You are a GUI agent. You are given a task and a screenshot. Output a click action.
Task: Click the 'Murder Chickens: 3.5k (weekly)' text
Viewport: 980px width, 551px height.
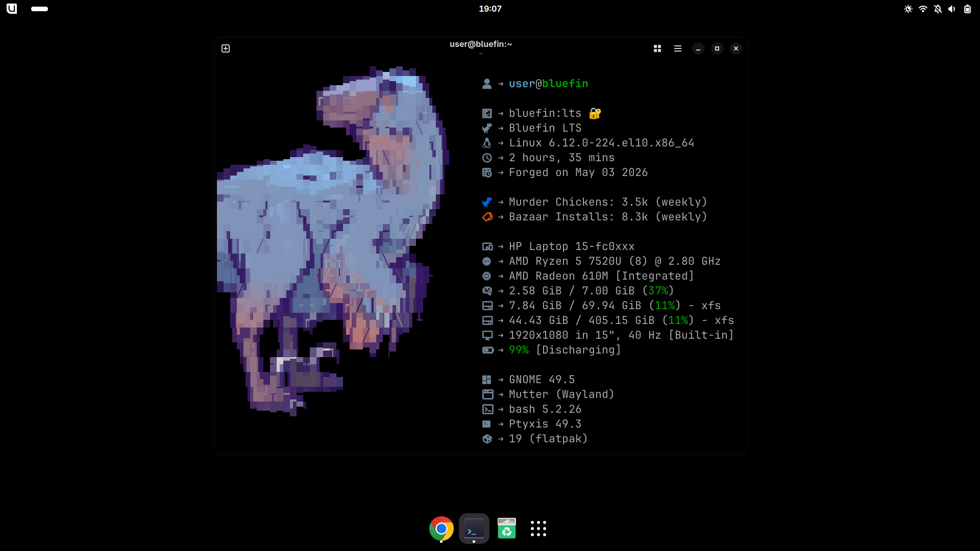(x=608, y=202)
